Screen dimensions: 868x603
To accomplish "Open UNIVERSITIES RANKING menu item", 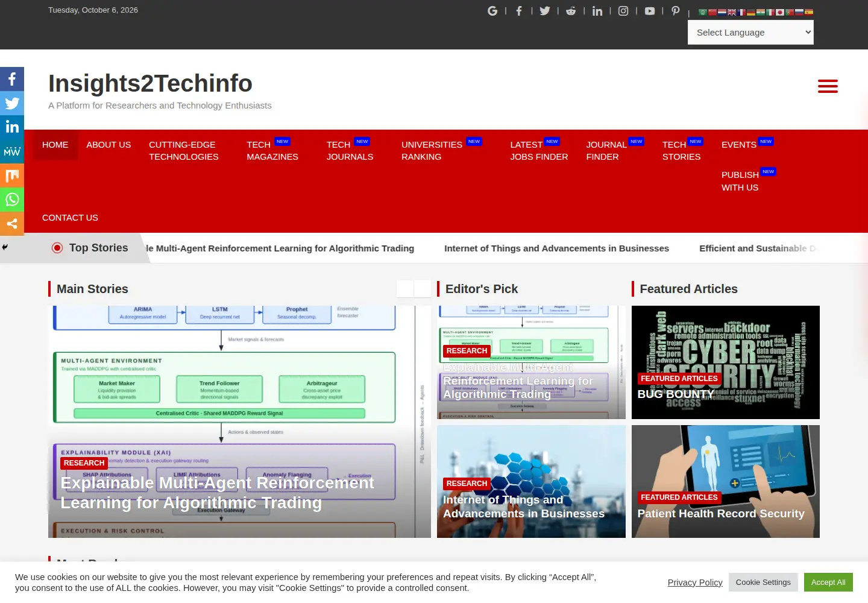I will click(x=432, y=151).
